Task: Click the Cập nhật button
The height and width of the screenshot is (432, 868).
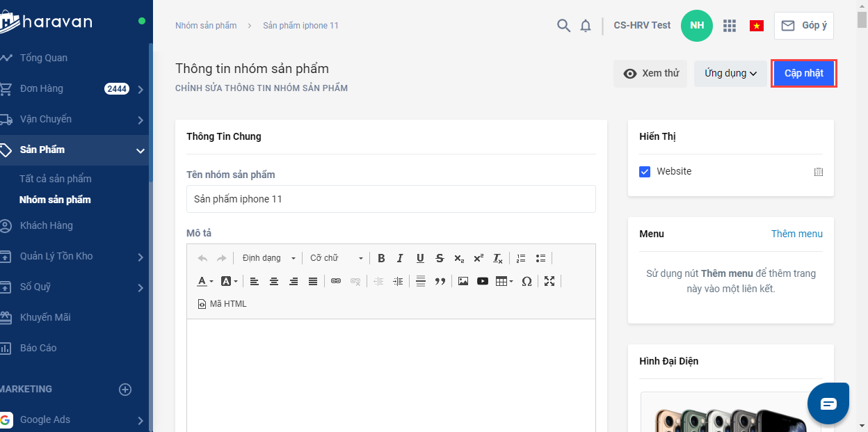Action: pos(803,74)
